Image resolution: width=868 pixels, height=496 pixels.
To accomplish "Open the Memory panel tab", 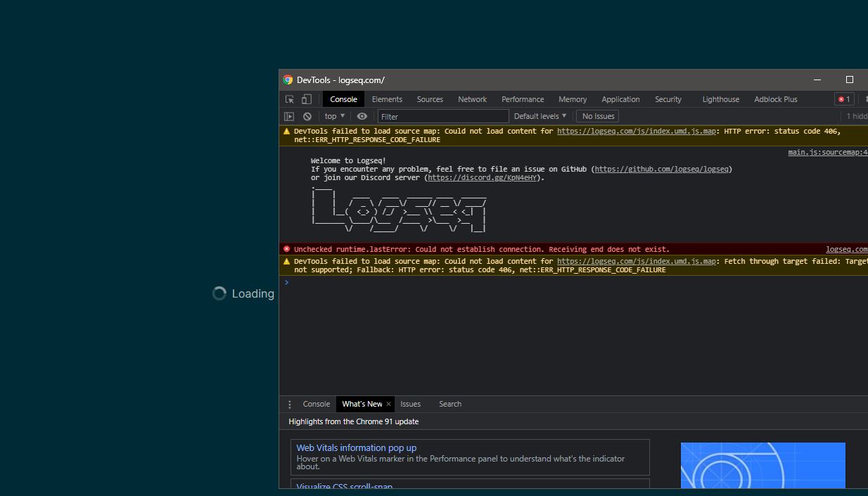I will pos(573,99).
